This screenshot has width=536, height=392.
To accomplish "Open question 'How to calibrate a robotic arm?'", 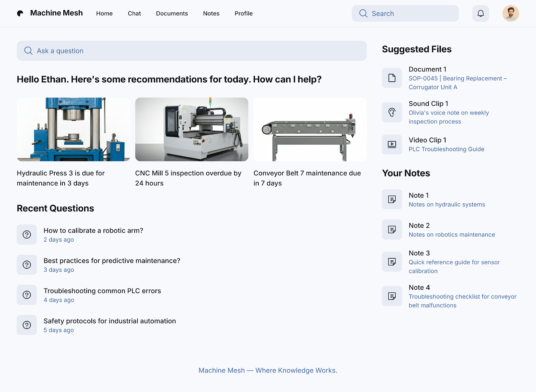I will click(93, 231).
